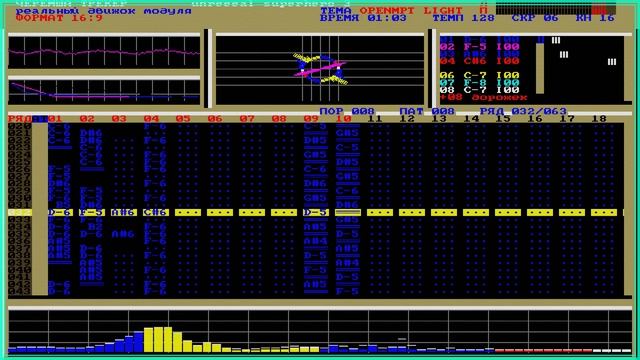The width and height of the screenshot is (640, 360).
Task: Click the empty cell in channel 05 highlighted row
Action: click(x=188, y=213)
